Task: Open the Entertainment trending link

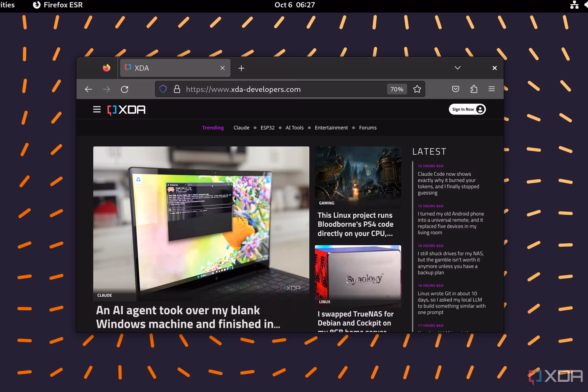Action: pyautogui.click(x=331, y=128)
